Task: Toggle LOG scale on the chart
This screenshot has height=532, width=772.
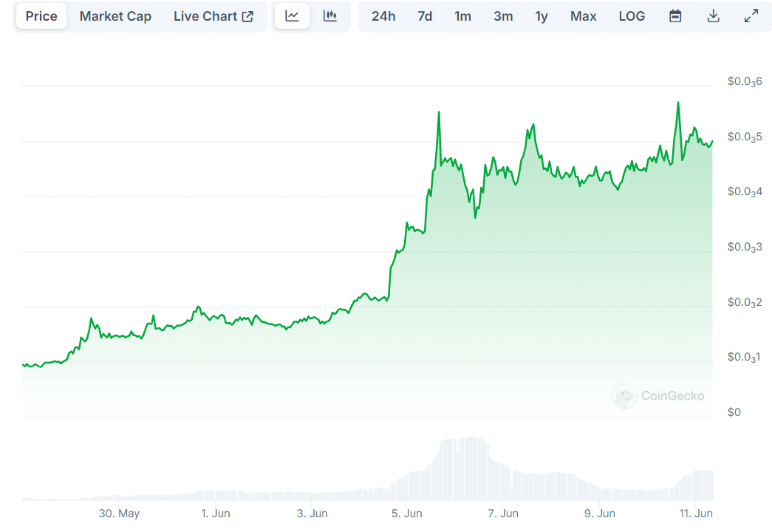Action: click(x=632, y=16)
